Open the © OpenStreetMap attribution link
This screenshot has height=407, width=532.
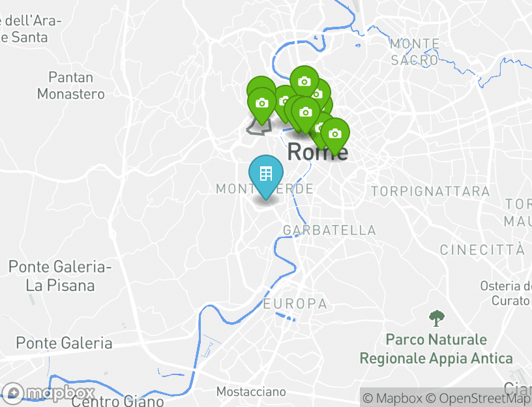point(478,398)
